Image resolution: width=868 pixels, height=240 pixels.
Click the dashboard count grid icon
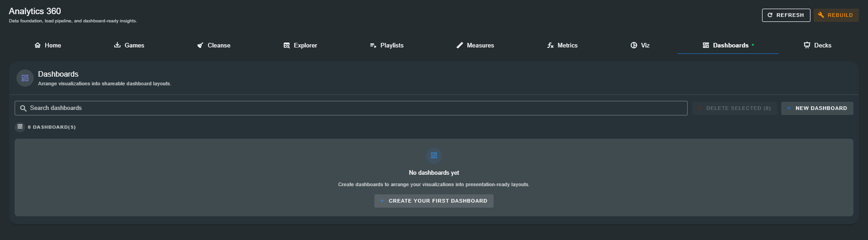coord(20,127)
